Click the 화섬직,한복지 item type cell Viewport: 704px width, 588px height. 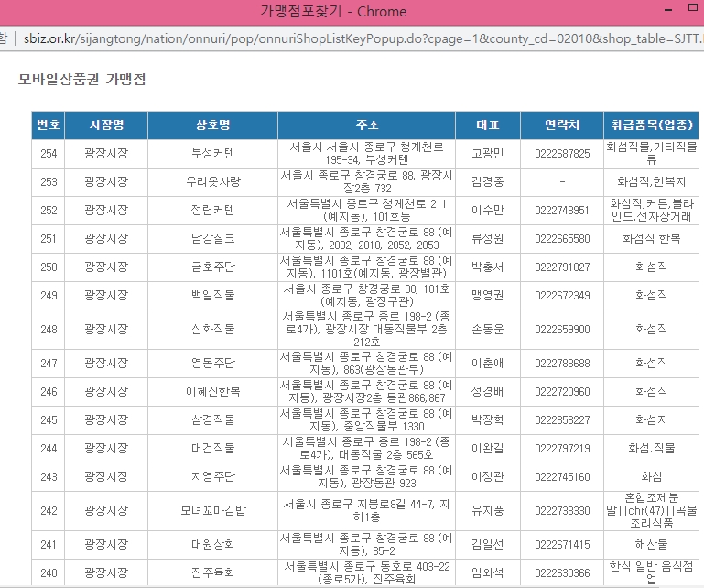(x=652, y=182)
